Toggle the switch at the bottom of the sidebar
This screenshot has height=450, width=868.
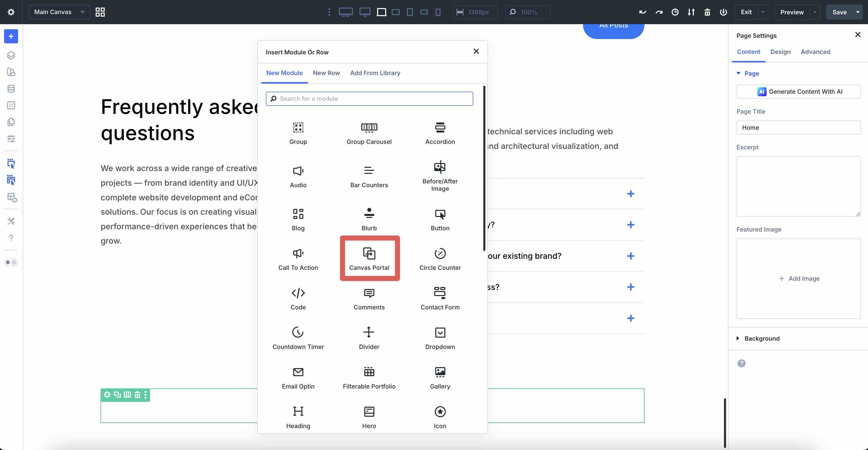11,262
